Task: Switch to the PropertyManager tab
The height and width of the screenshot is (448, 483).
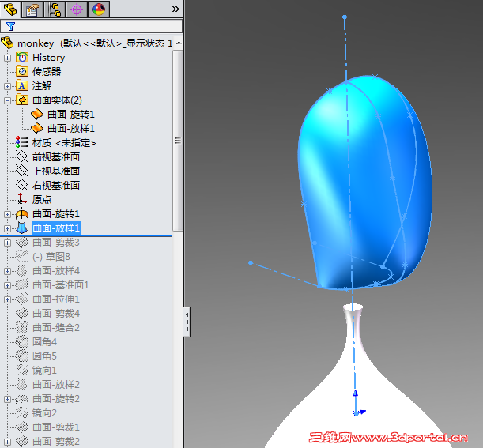Action: 32,9
